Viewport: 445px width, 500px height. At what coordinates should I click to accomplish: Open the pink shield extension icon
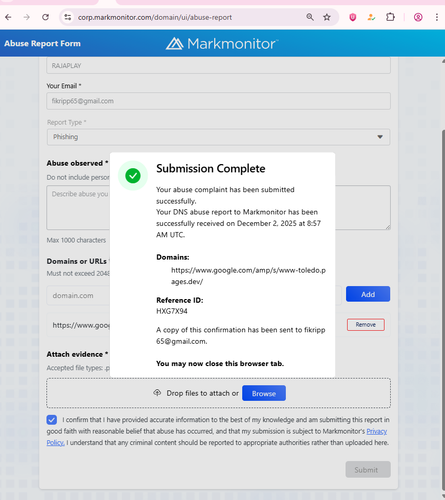353,17
